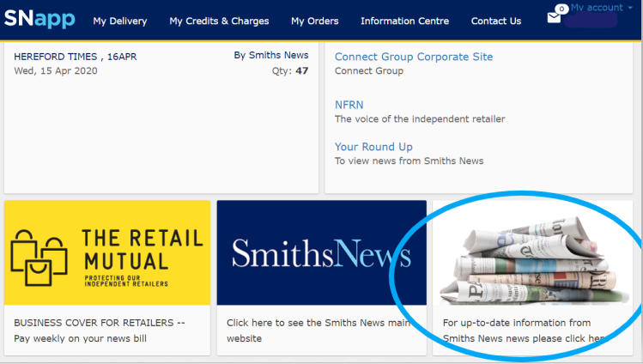Image resolution: width=643 pixels, height=364 pixels.
Task: Click Business Cover for Retailers text
Action: point(100,331)
